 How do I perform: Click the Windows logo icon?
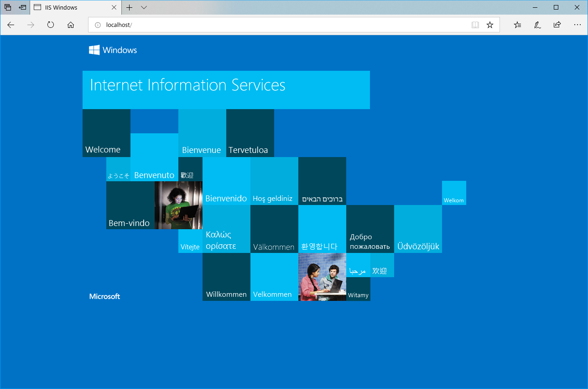click(x=94, y=49)
